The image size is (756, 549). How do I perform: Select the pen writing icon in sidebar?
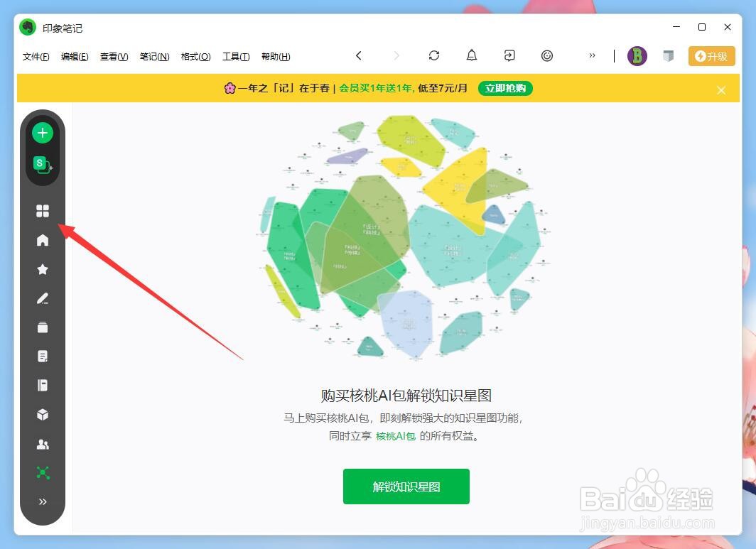click(43, 298)
